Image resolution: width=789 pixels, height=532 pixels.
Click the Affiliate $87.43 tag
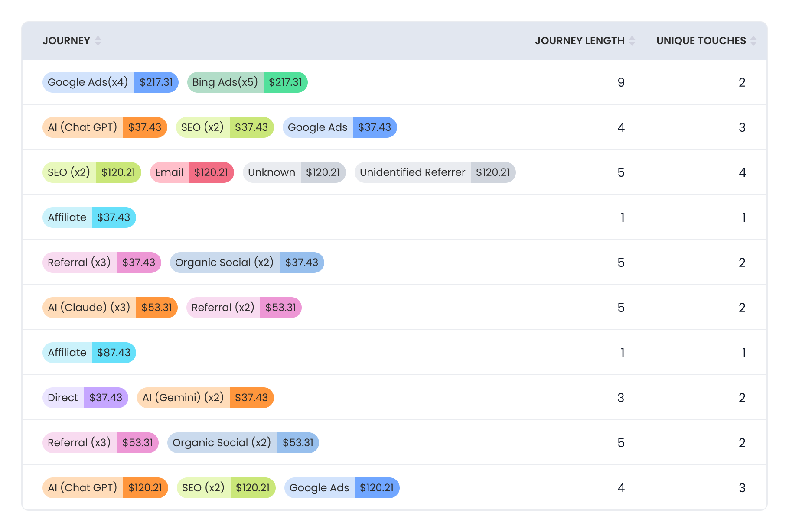89,353
